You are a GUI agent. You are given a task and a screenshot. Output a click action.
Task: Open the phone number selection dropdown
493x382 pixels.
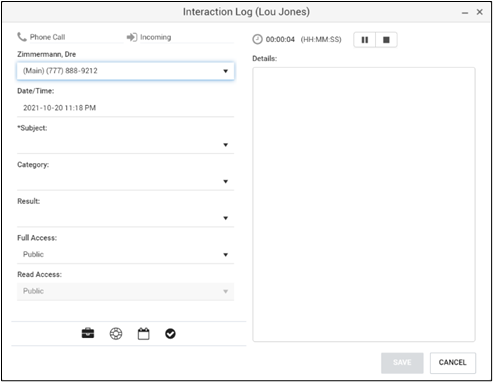point(125,71)
